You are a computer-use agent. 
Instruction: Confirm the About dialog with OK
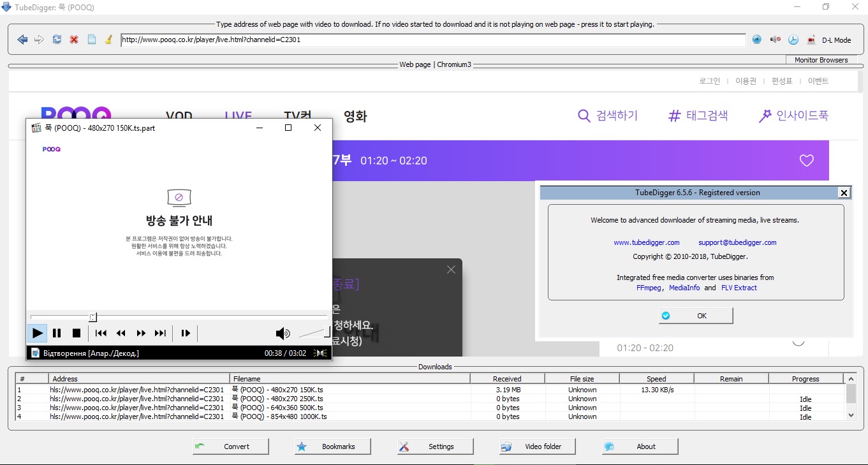696,316
